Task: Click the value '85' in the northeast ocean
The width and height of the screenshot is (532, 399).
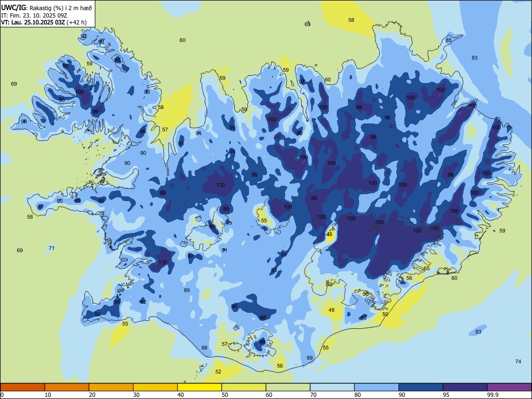Action: 448,40
